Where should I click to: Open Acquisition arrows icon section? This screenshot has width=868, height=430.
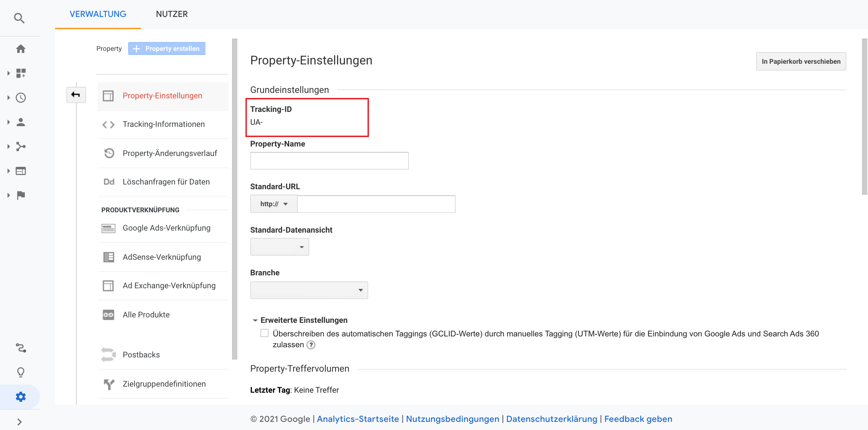[x=21, y=146]
